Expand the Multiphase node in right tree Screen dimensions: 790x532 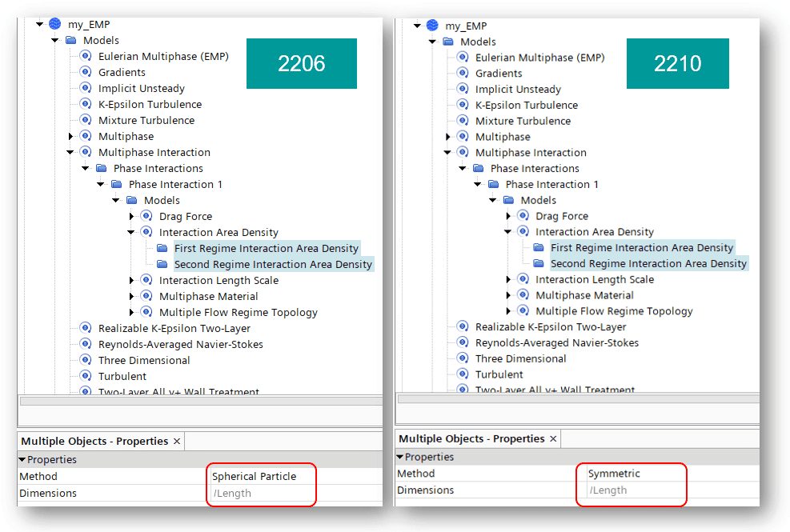tap(447, 138)
